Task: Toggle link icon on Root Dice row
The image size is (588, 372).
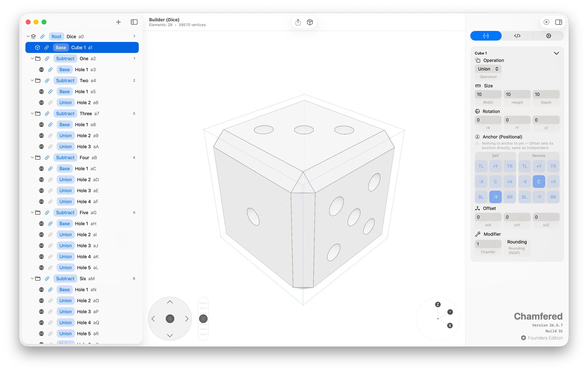Action: [x=42, y=36]
